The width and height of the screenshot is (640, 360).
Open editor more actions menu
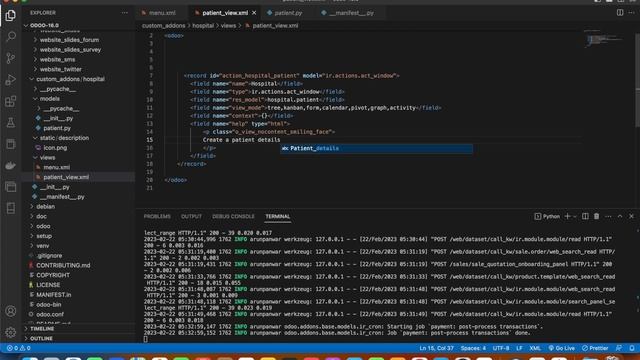631,13
